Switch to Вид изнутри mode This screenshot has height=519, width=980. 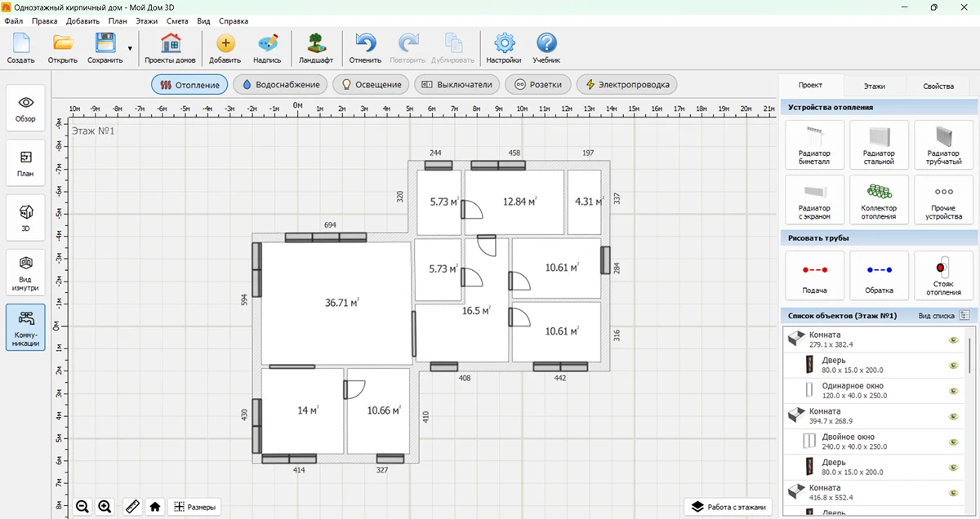(x=25, y=273)
